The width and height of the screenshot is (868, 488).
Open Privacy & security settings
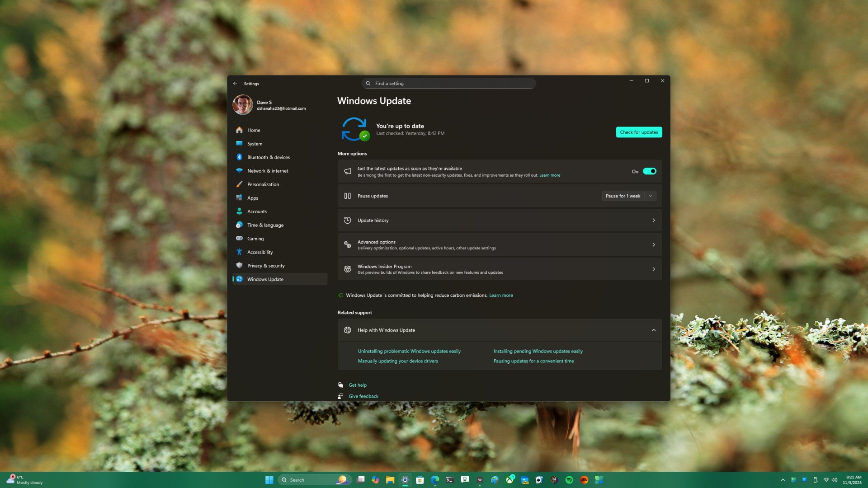[280, 266]
